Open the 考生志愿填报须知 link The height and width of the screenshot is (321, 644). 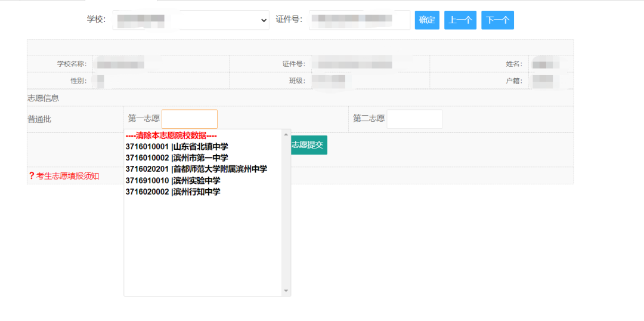pyautogui.click(x=67, y=175)
